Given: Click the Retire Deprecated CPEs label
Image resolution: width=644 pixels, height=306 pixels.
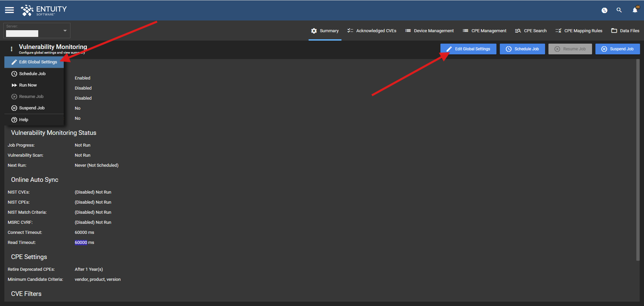Looking at the screenshot, I should [31, 269].
